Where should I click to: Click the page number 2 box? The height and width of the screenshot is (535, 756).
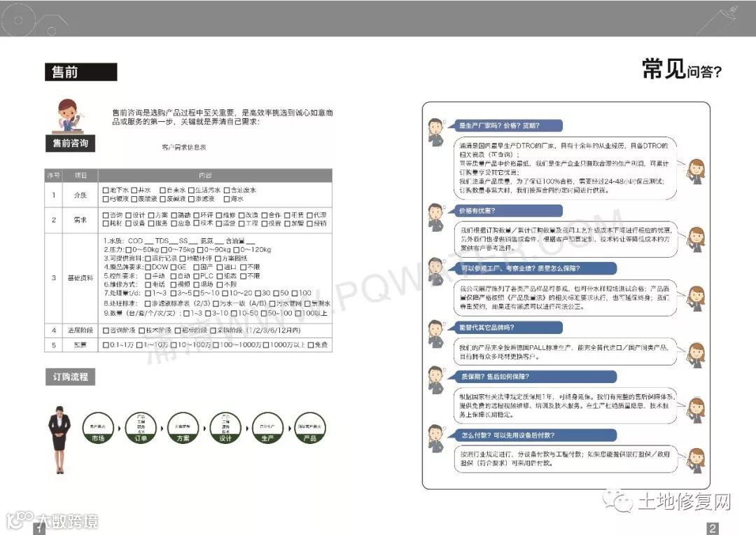713,528
